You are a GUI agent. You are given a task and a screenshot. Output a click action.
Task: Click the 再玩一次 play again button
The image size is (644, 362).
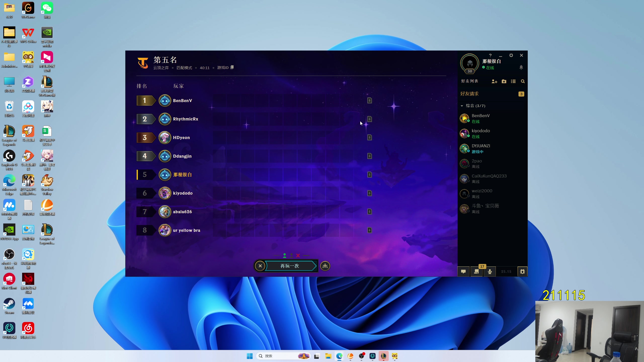[x=290, y=266]
